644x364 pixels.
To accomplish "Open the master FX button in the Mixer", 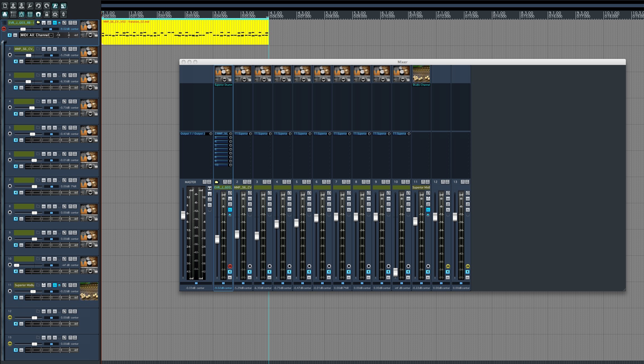I will (x=210, y=205).
